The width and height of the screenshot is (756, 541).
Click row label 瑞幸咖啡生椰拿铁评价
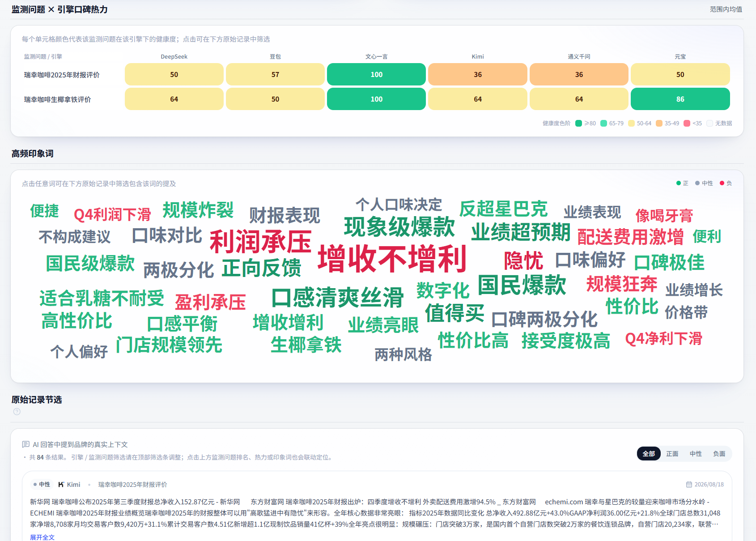coord(57,99)
